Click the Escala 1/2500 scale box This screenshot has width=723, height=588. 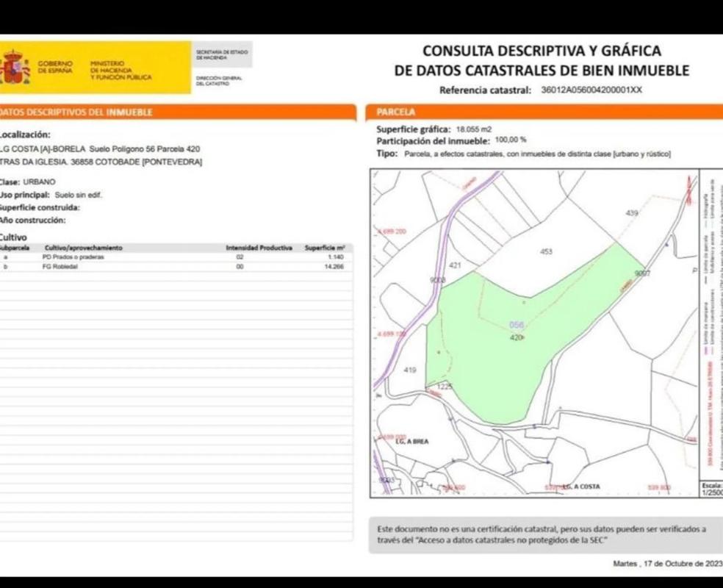coord(711,489)
